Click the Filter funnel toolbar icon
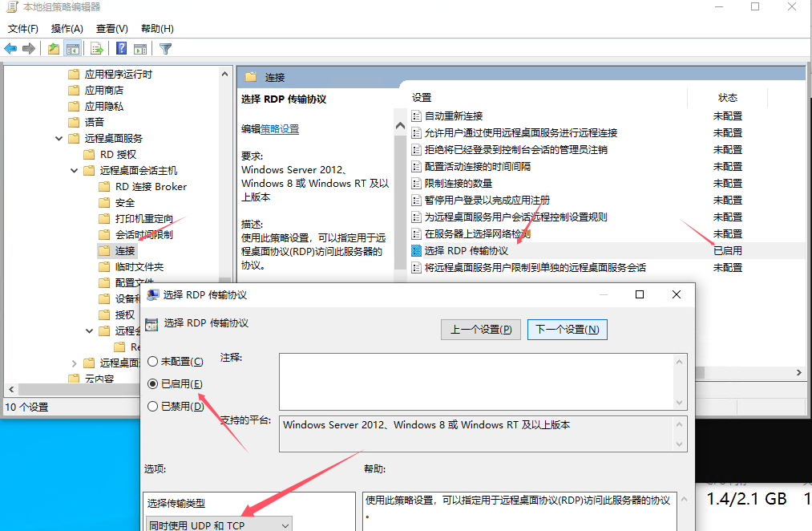 coord(165,49)
